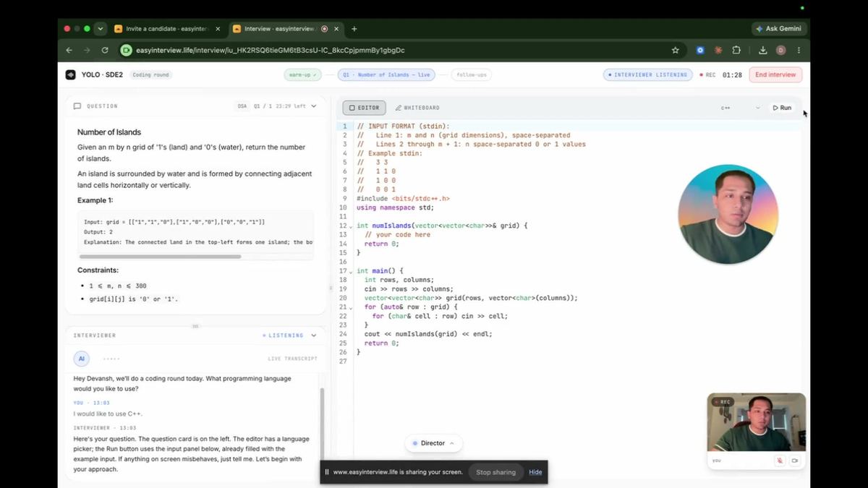The image size is (868, 488).
Task: Click the self-view video thumbnail
Action: coord(757,423)
